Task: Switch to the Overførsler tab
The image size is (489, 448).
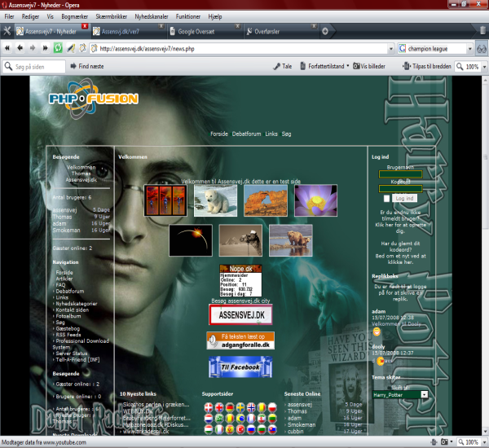Action: [281, 31]
